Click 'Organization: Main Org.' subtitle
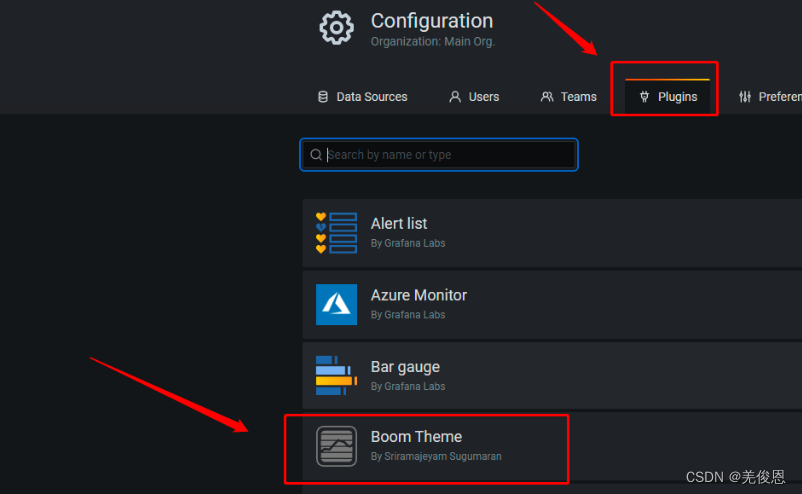The height and width of the screenshot is (494, 802). (x=433, y=41)
